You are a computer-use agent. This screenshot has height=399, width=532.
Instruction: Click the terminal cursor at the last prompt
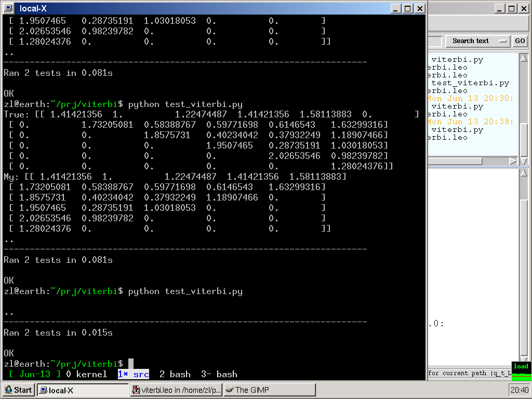tap(130, 364)
